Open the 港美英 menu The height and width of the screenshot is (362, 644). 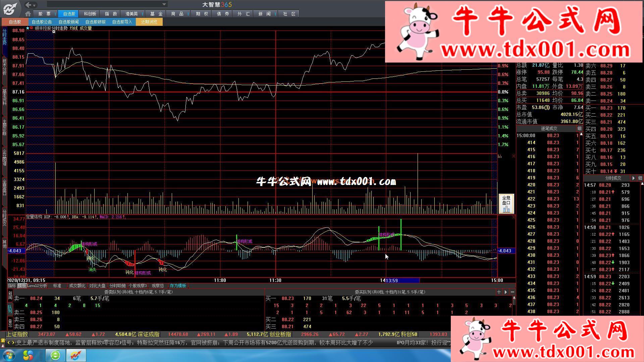pyautogui.click(x=131, y=14)
